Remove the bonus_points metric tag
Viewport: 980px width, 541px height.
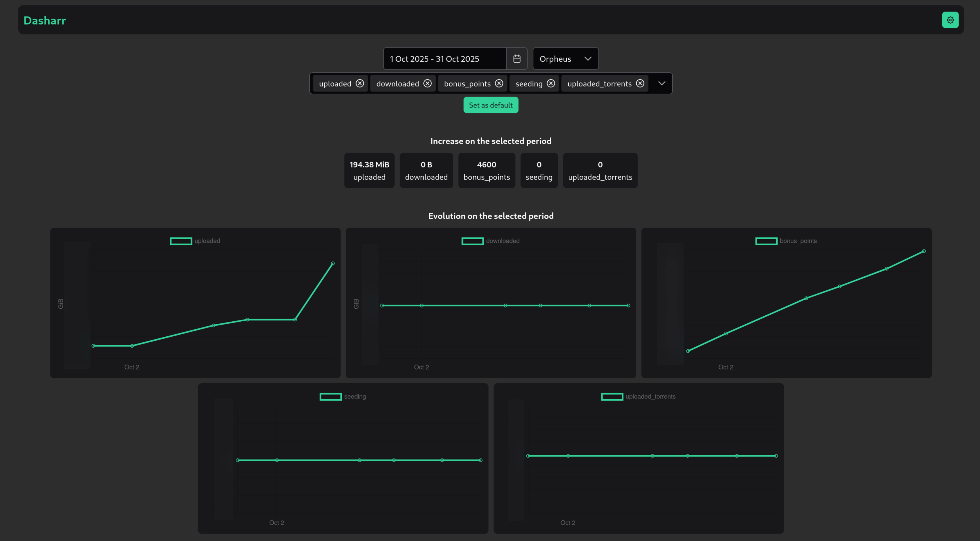tap(499, 83)
